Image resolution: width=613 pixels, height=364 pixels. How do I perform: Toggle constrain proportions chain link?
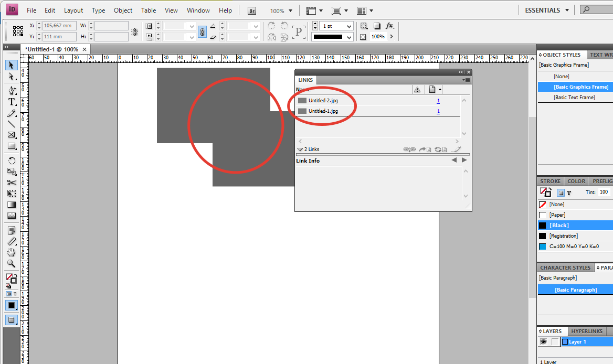tap(202, 31)
